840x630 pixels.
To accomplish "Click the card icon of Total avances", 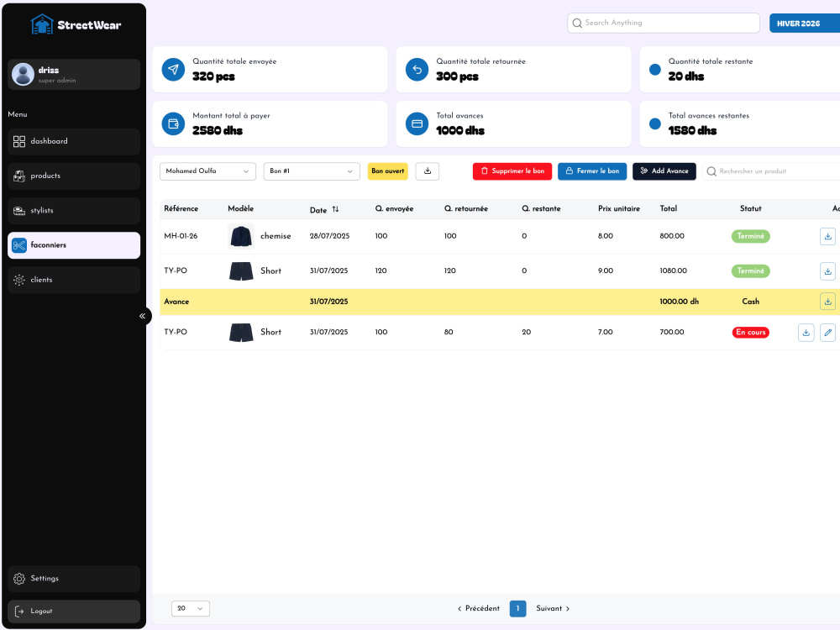I will (x=417, y=123).
